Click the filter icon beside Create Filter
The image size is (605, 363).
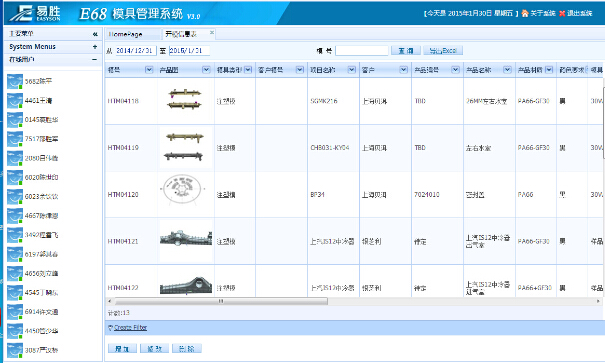point(110,328)
